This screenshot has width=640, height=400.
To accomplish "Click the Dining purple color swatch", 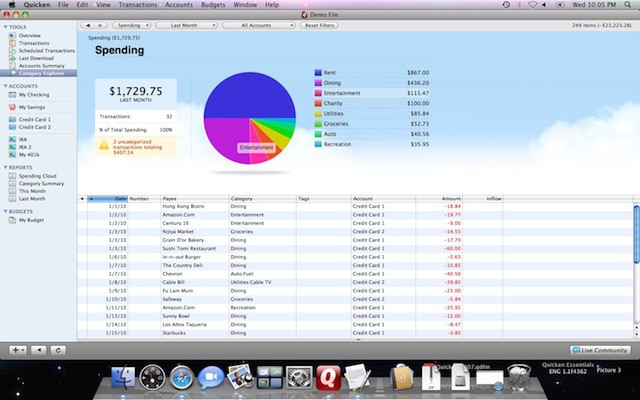I will pyautogui.click(x=318, y=83).
